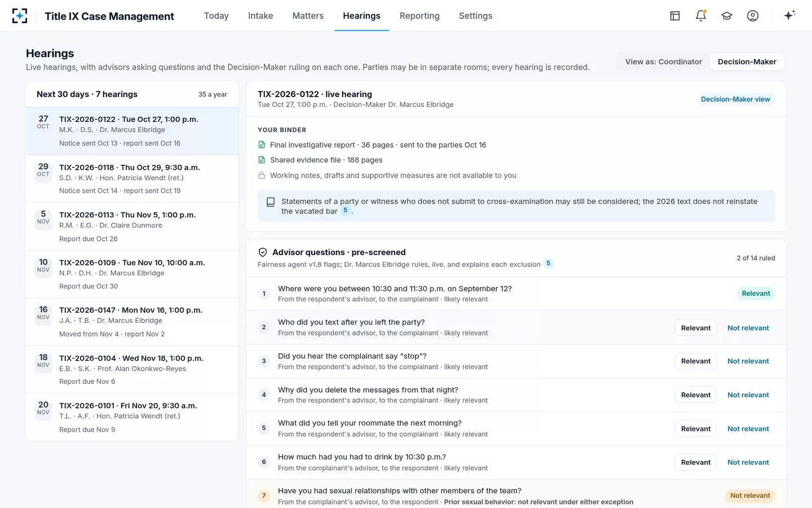This screenshot has height=508, width=812.
Task: Open the Intake tab
Action: click(261, 16)
